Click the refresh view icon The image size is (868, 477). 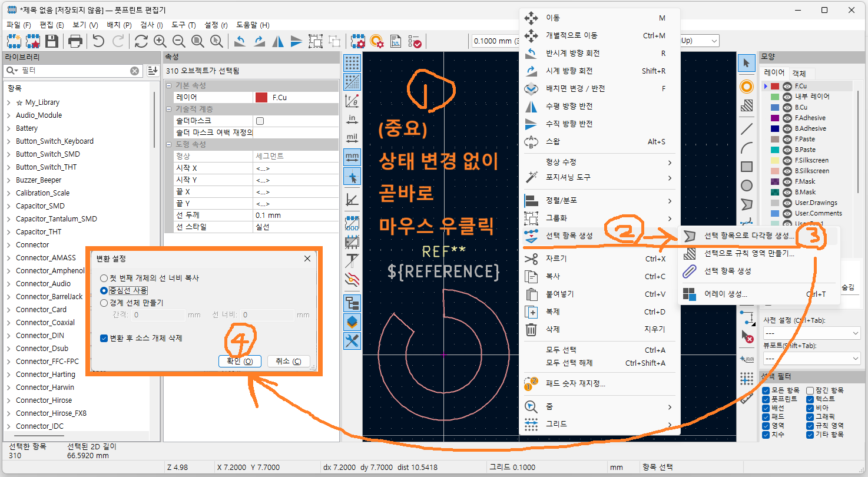pos(141,41)
